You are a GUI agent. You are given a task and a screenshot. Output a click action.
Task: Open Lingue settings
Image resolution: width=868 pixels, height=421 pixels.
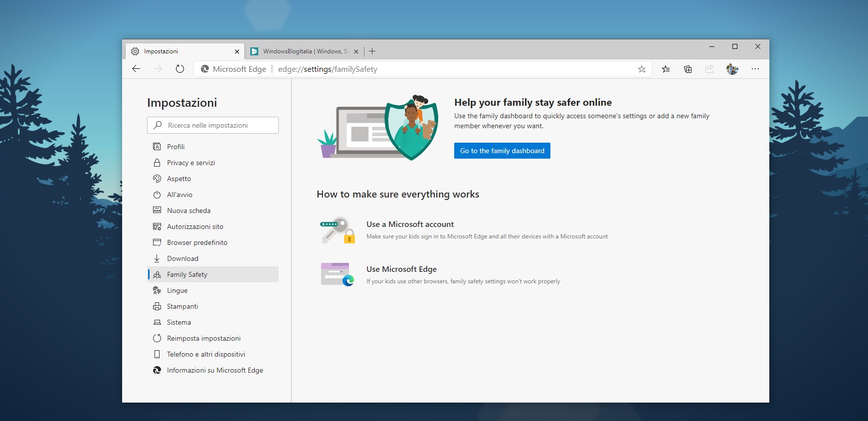coord(213,290)
